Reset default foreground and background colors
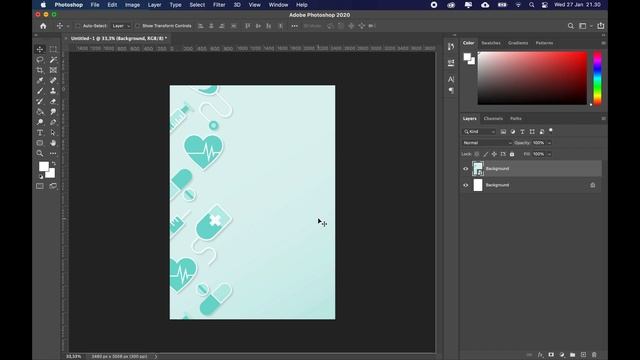This screenshot has width=640, height=360. tap(41, 177)
